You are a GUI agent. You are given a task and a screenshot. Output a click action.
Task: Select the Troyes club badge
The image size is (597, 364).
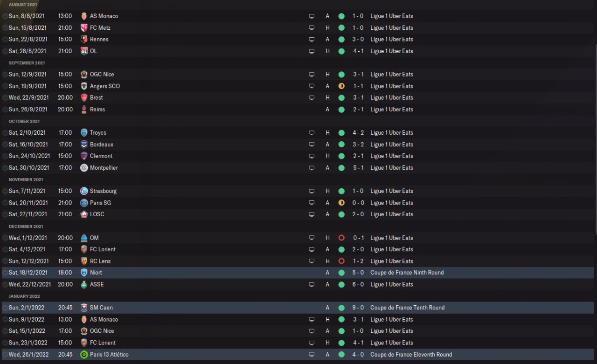pyautogui.click(x=84, y=132)
